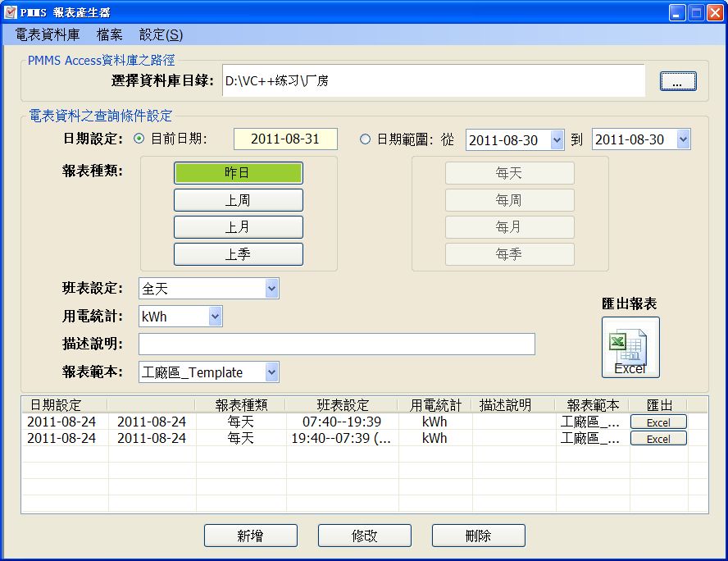Click the browse (...) database directory button
The image size is (728, 561).
(x=678, y=81)
